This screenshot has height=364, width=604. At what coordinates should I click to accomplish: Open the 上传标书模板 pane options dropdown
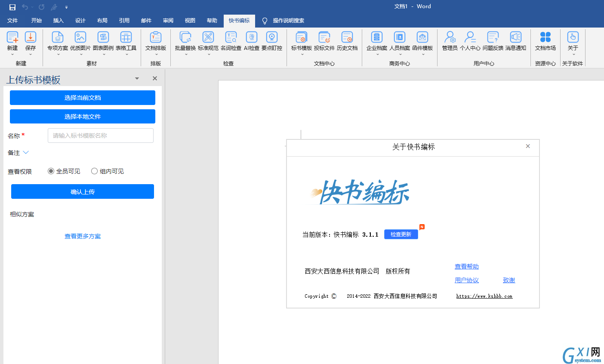coord(137,78)
